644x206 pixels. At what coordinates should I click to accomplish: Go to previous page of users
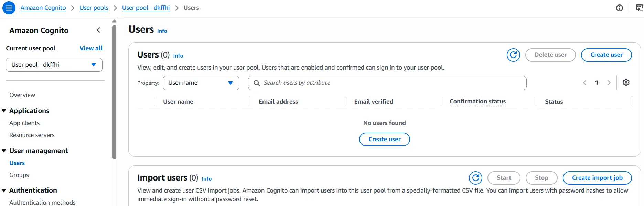point(584,83)
